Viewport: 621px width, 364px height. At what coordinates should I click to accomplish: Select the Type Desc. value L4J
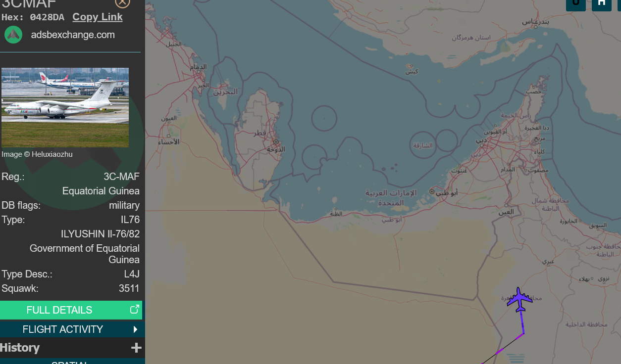(132, 274)
